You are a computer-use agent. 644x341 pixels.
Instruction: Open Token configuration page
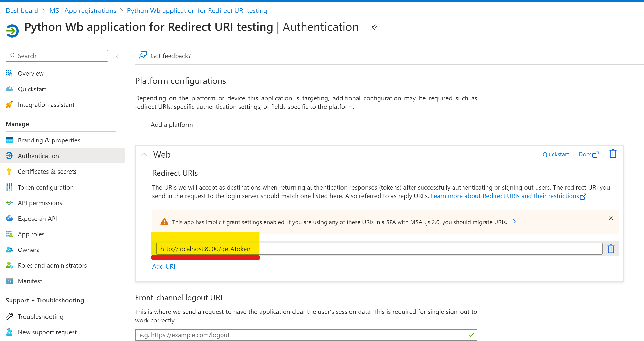[45, 187]
